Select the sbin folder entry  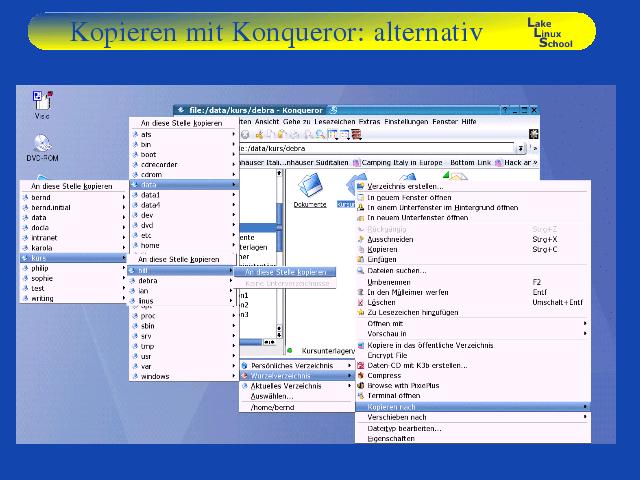coord(184,326)
